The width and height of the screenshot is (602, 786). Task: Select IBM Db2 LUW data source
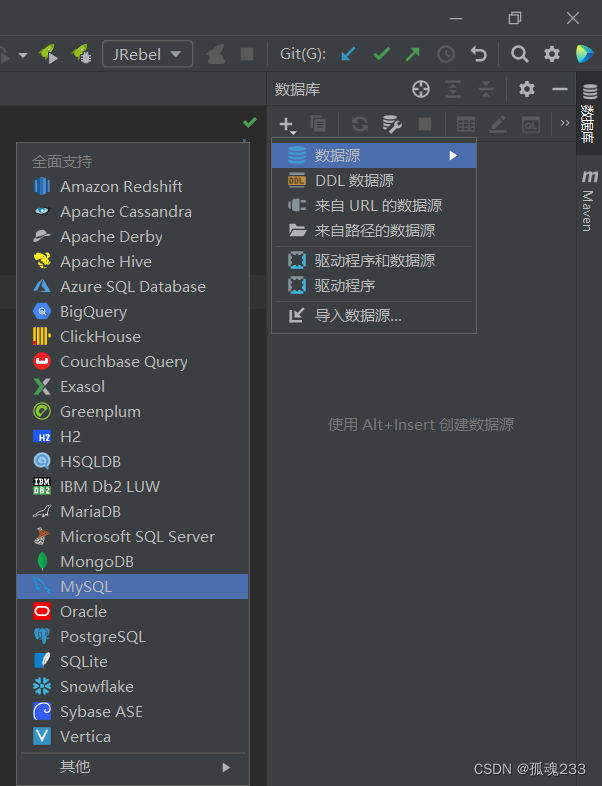tap(132, 487)
